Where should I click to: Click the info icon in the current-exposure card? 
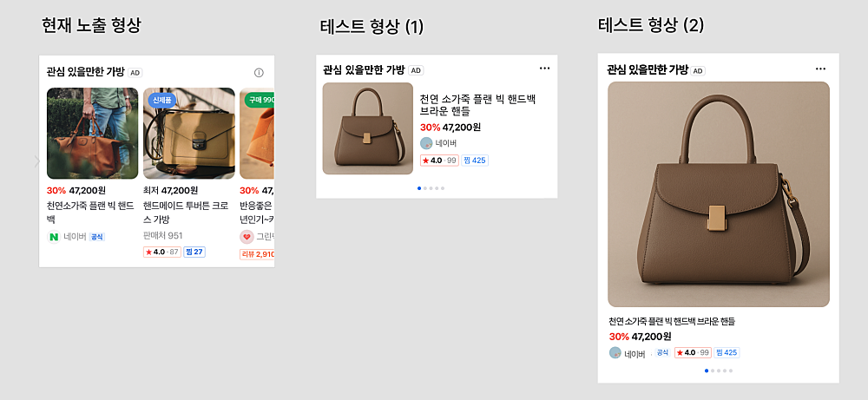pyautogui.click(x=259, y=73)
